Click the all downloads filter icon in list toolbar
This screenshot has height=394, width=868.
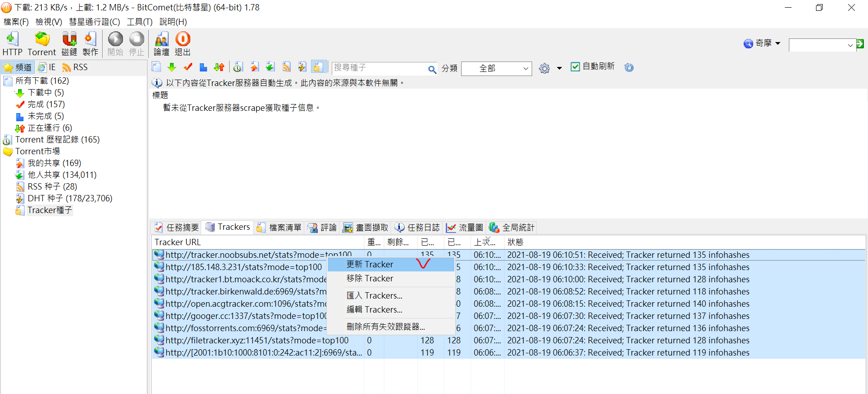point(156,67)
